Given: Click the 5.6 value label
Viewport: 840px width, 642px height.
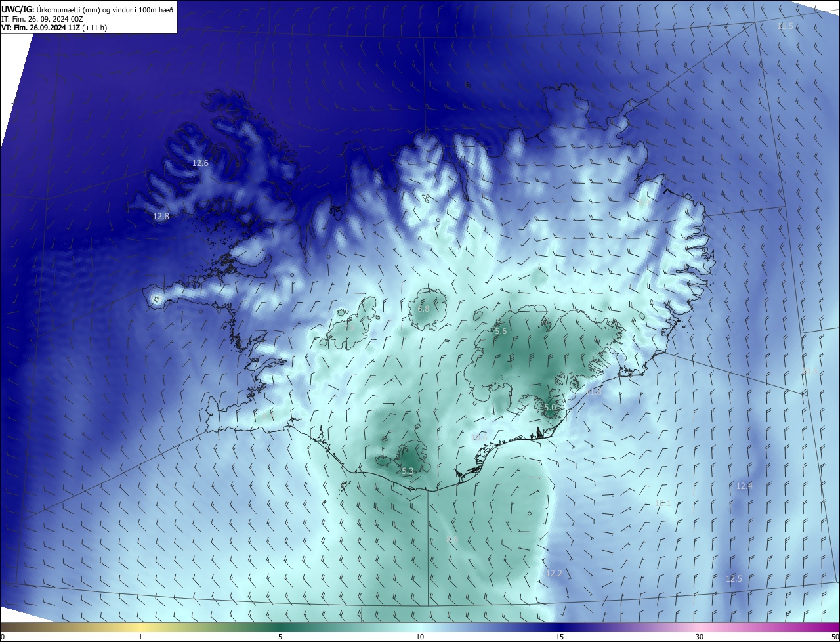Looking at the screenshot, I should pyautogui.click(x=501, y=332).
